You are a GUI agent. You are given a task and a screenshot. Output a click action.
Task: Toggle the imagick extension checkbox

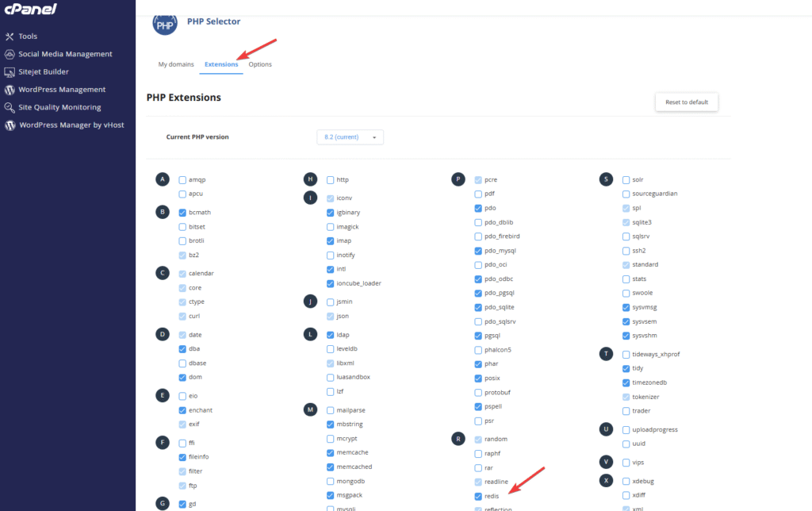pos(331,227)
